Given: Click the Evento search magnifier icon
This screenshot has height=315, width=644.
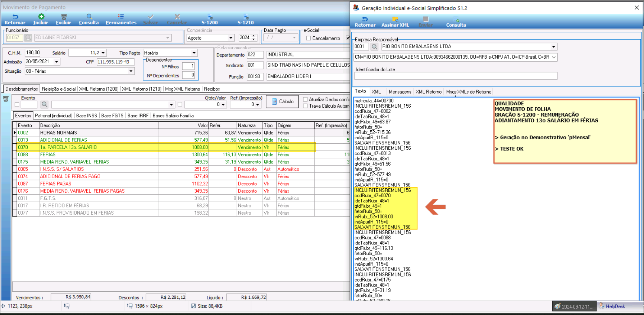Looking at the screenshot, I should coord(44,104).
